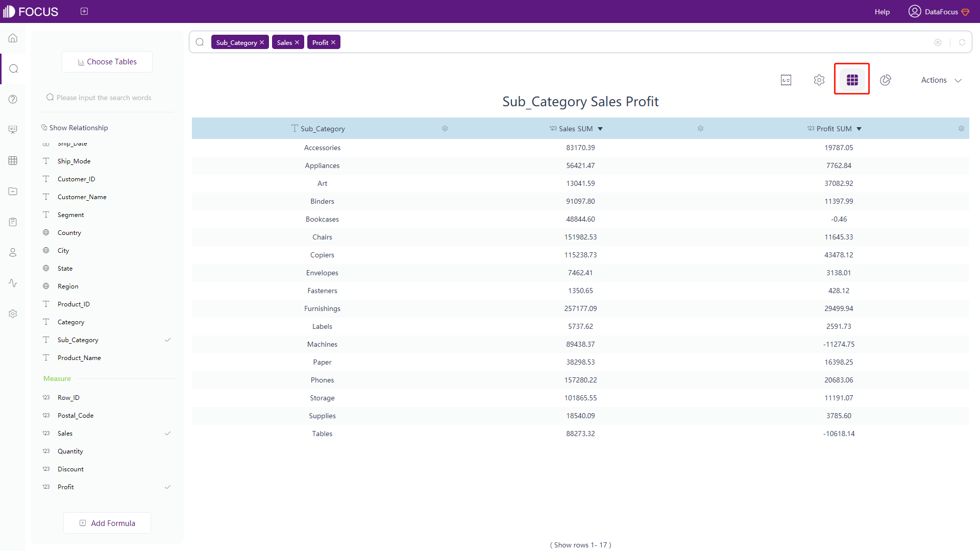Screen dimensions: 980x551
Task: Open new tab plus icon
Action: coord(84,11)
